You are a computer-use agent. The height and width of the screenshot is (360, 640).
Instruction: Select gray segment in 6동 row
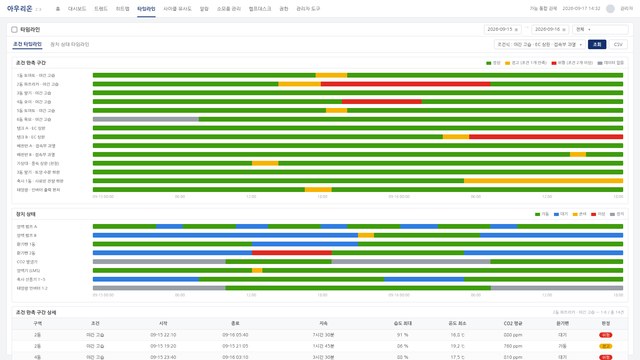pyautogui.click(x=146, y=119)
